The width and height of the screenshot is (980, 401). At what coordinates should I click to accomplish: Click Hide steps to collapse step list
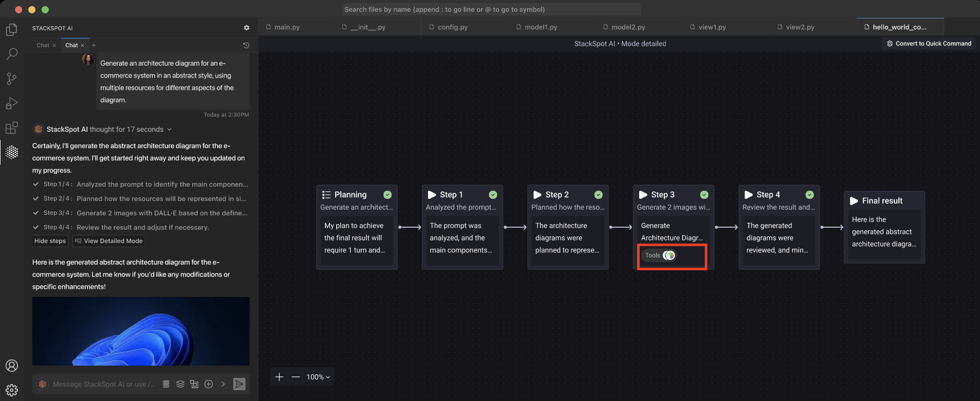click(50, 241)
